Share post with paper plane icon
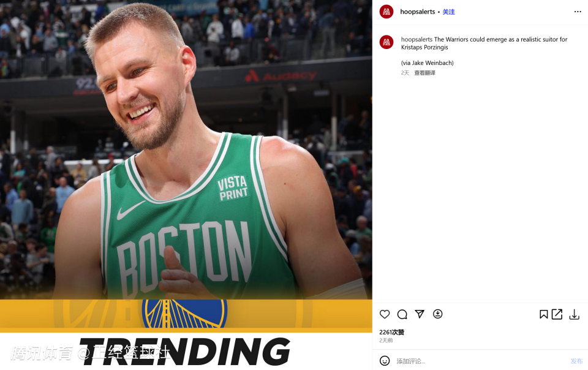Screen dimensions: 588x370 [x=420, y=314]
